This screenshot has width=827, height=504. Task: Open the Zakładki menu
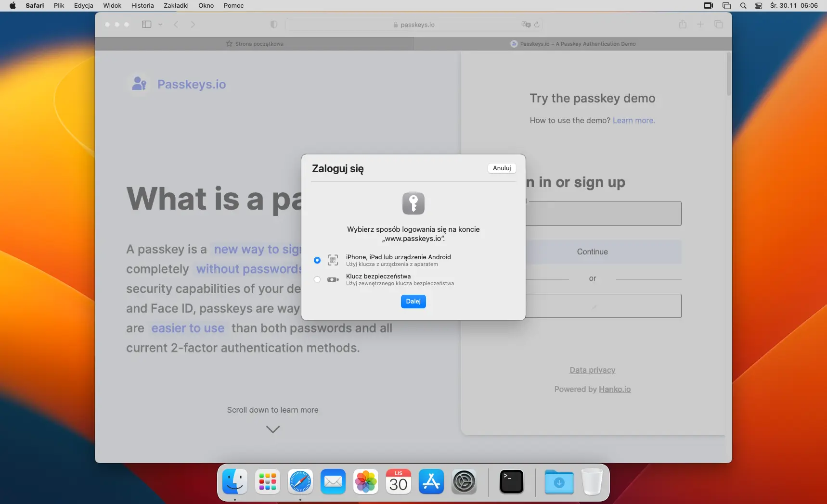(176, 6)
